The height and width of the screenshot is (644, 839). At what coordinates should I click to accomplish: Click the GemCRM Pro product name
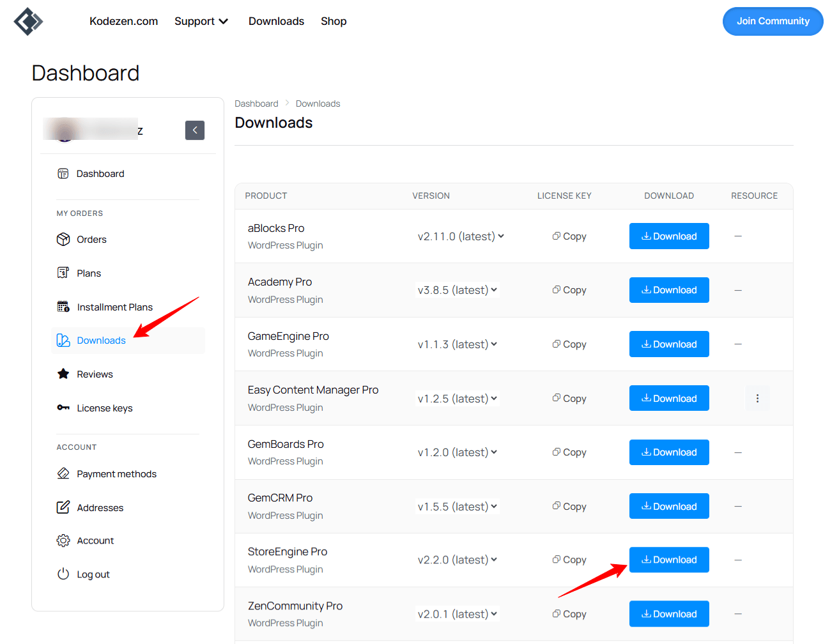click(x=280, y=498)
